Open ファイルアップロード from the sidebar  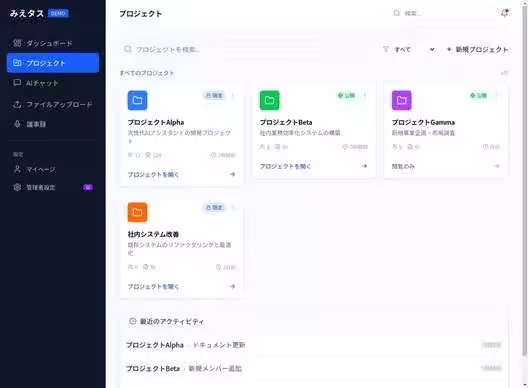point(53,104)
